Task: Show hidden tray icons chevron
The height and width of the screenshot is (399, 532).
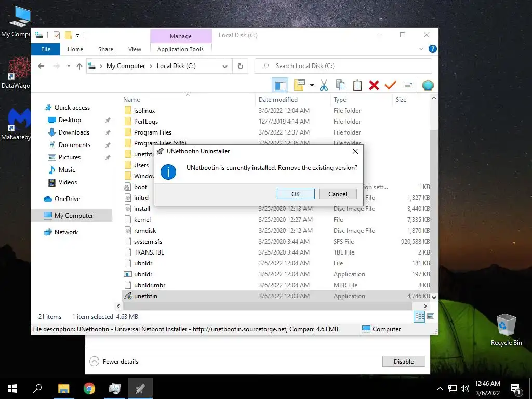Action: coord(440,389)
